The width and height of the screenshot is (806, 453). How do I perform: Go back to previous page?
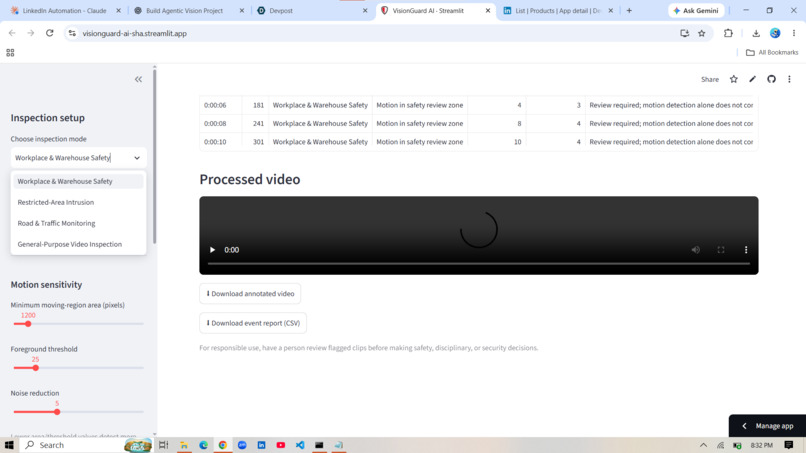tap(12, 33)
